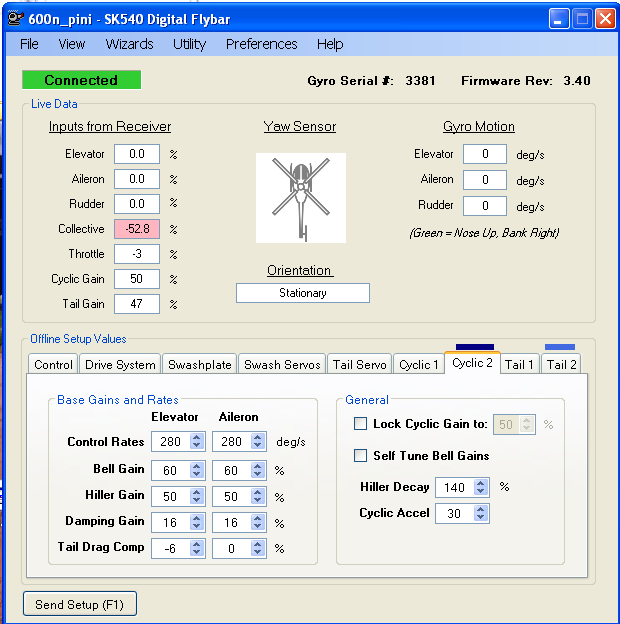620x624 pixels.
Task: Click the Gyro Motion Rudder deg/s field
Action: (x=485, y=206)
